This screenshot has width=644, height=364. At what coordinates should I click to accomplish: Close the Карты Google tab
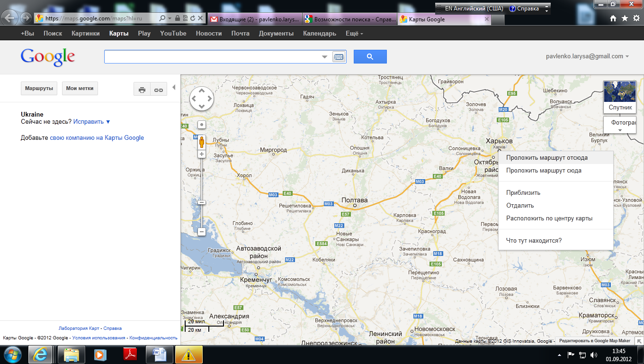487,19
